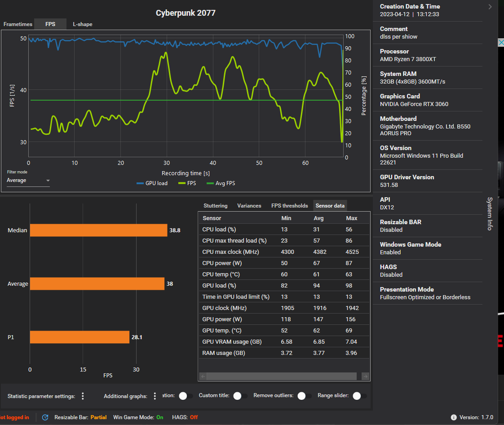Image resolution: width=504 pixels, height=425 pixels.
Task: Toggle the partially hidden switch left of Custom title
Action: tap(186, 396)
